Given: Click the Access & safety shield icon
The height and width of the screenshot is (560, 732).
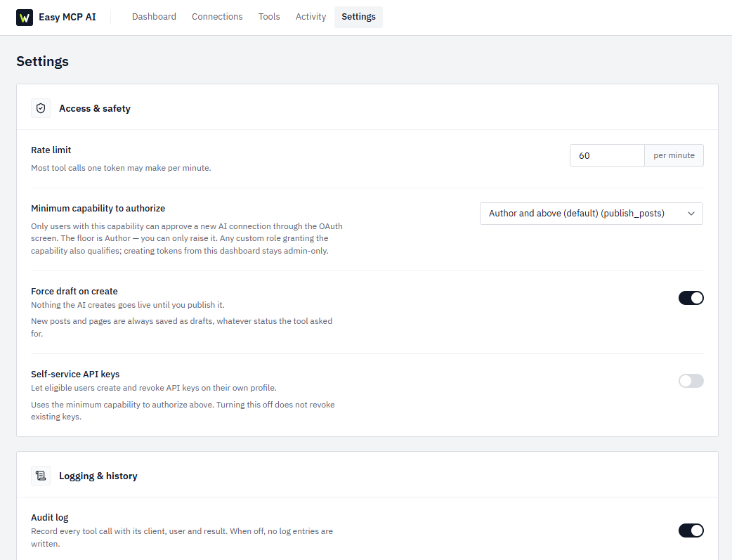Looking at the screenshot, I should point(41,108).
